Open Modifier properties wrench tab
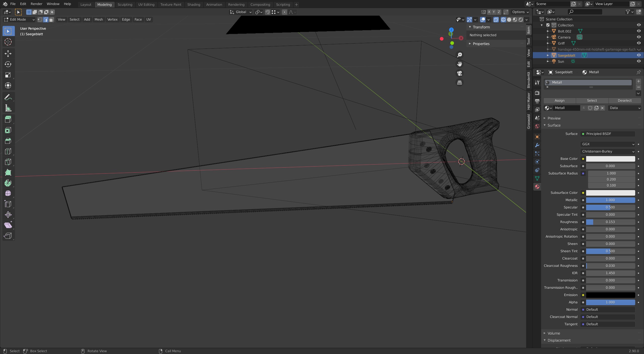 point(537,145)
